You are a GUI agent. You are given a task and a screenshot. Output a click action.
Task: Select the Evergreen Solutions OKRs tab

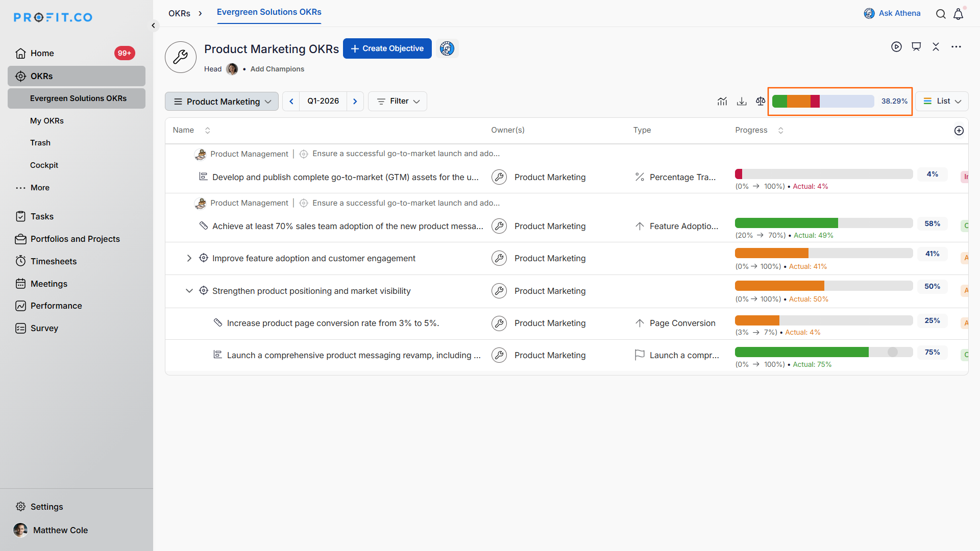tap(269, 12)
